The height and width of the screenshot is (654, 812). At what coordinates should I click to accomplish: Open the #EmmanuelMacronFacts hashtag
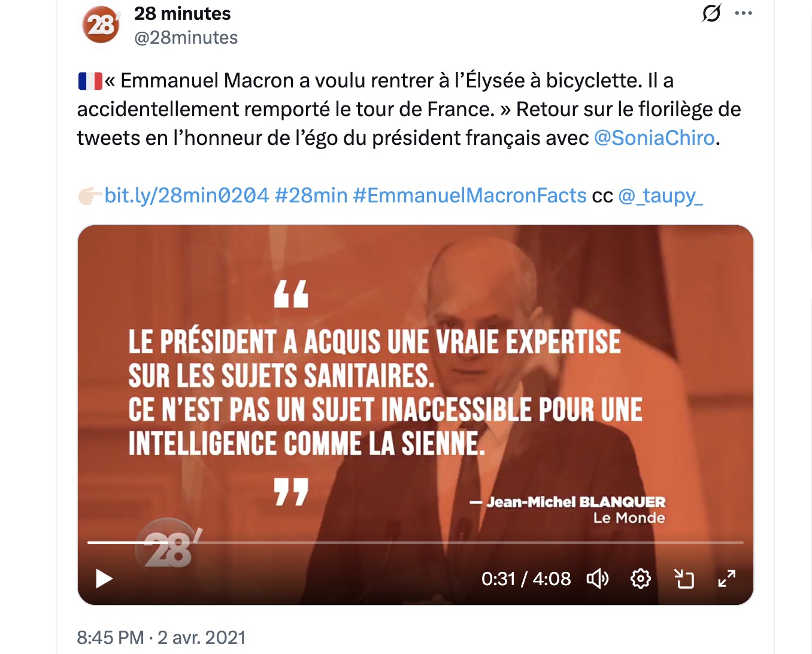(x=470, y=195)
